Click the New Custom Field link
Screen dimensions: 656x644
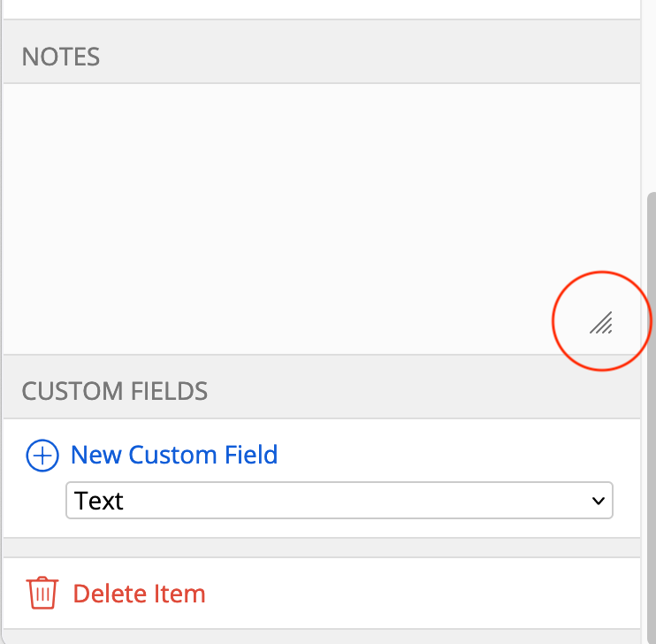(174, 455)
